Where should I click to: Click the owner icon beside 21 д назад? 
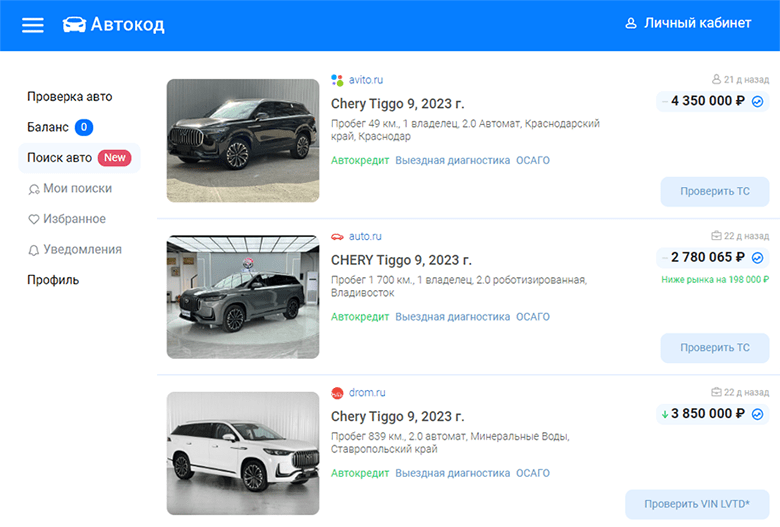coord(716,79)
